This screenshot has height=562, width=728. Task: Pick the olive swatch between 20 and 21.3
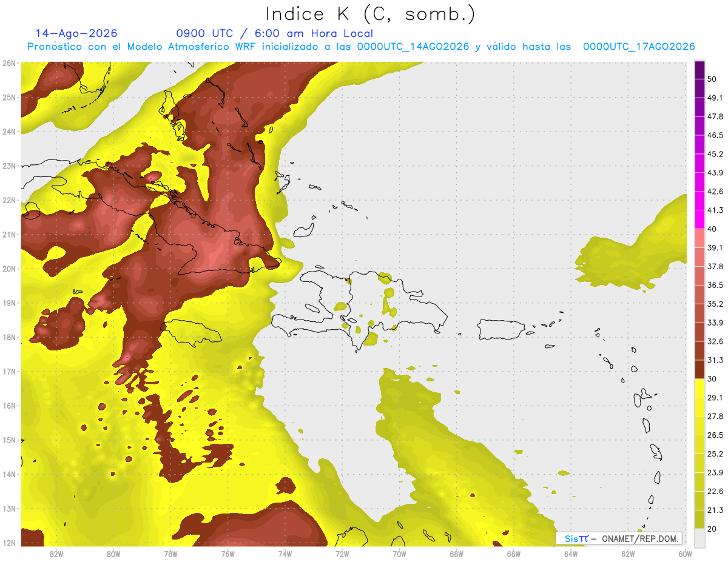(699, 519)
